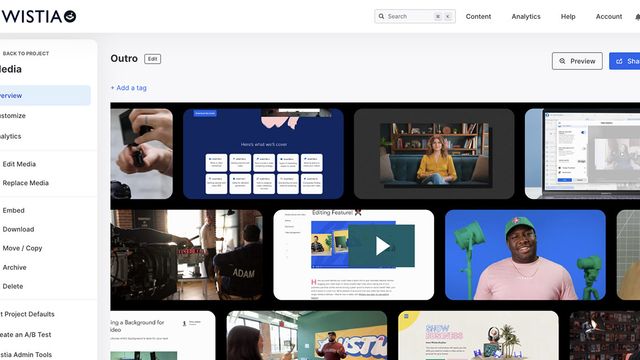
Task: Select the Overview sidebar tab
Action: [45, 96]
